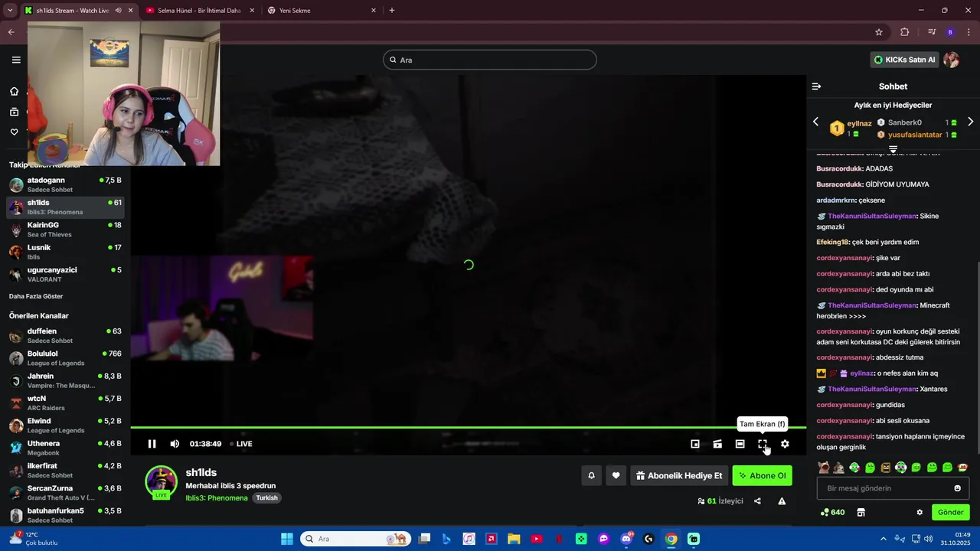Go to next gifters with right chevron
The image size is (980, 551).
(x=971, y=122)
